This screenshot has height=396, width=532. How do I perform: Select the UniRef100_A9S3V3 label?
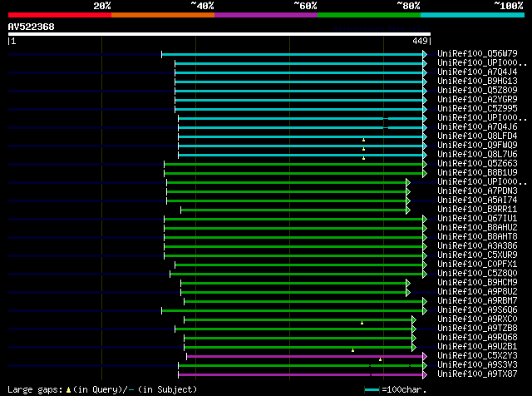477,365
